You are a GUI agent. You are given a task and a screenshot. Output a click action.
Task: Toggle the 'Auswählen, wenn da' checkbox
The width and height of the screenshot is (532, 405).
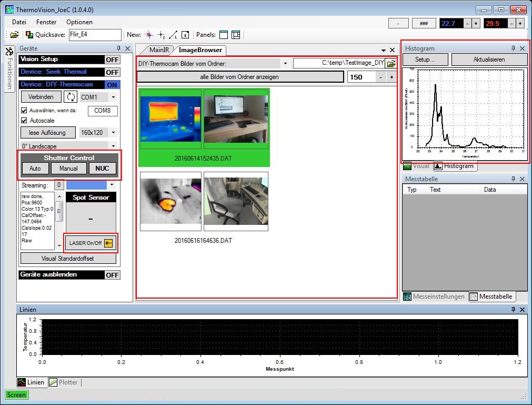[24, 111]
